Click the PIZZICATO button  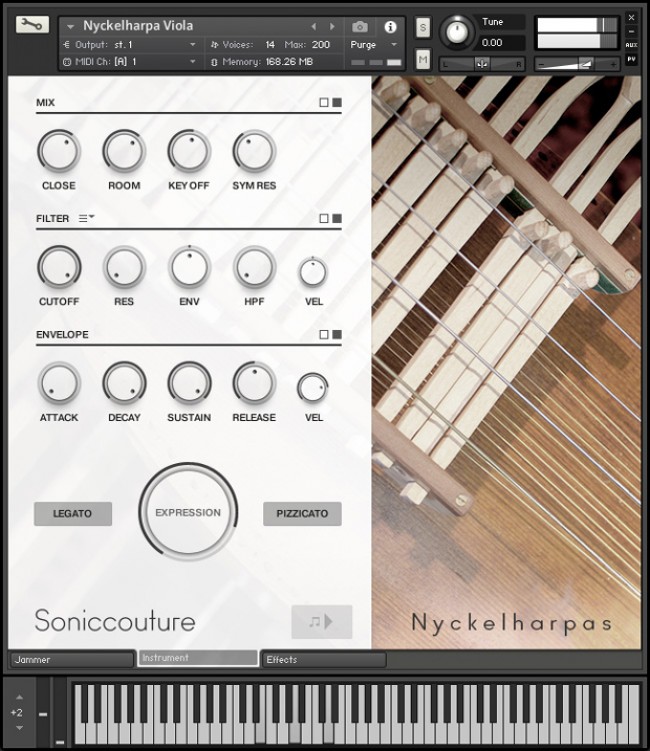click(x=302, y=514)
